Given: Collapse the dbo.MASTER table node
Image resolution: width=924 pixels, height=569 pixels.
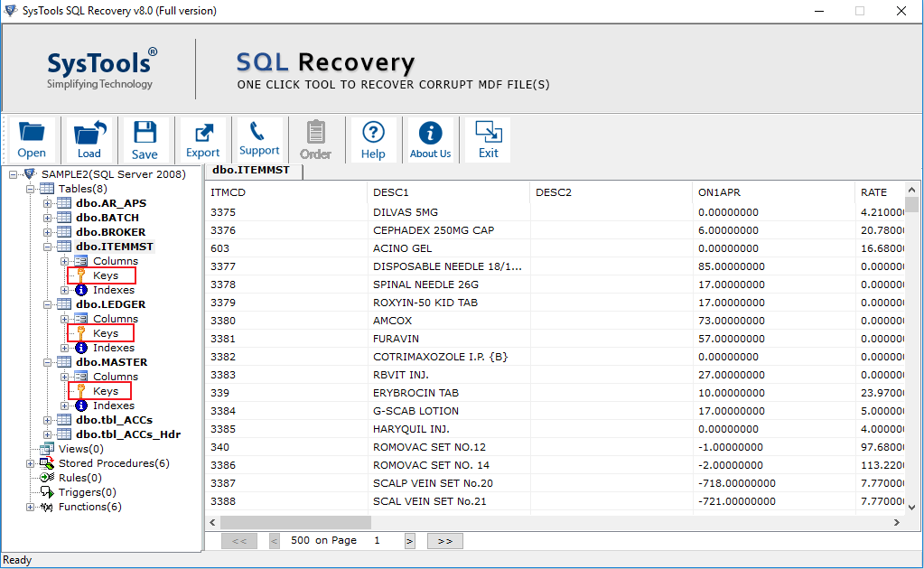Looking at the screenshot, I should [x=47, y=362].
